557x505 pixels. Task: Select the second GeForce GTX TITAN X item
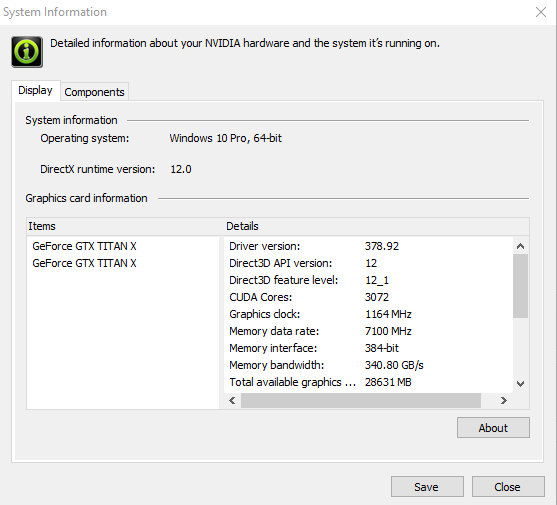(84, 263)
